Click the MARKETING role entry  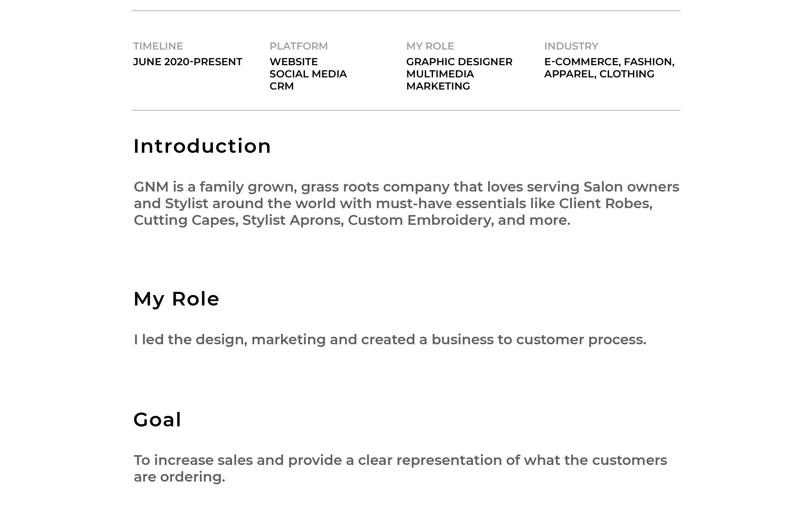pos(438,86)
